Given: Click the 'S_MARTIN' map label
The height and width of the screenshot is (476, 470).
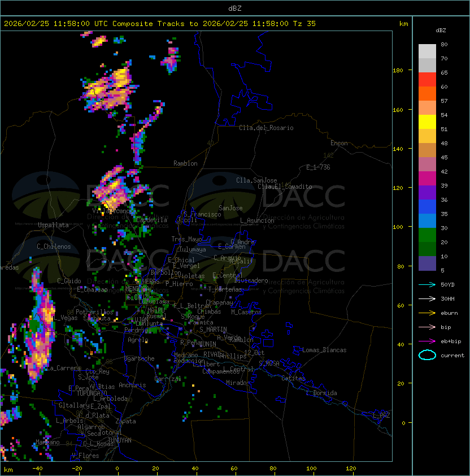Looking at the screenshot, I should pyautogui.click(x=214, y=330).
